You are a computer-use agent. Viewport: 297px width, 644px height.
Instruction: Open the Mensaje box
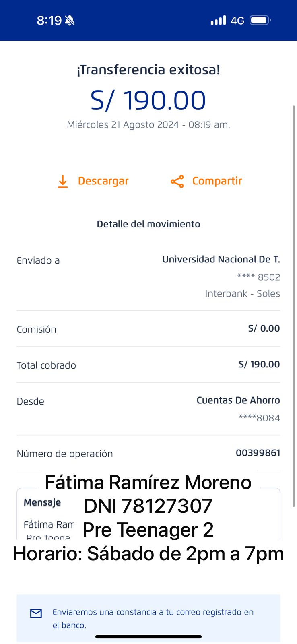pos(42,502)
